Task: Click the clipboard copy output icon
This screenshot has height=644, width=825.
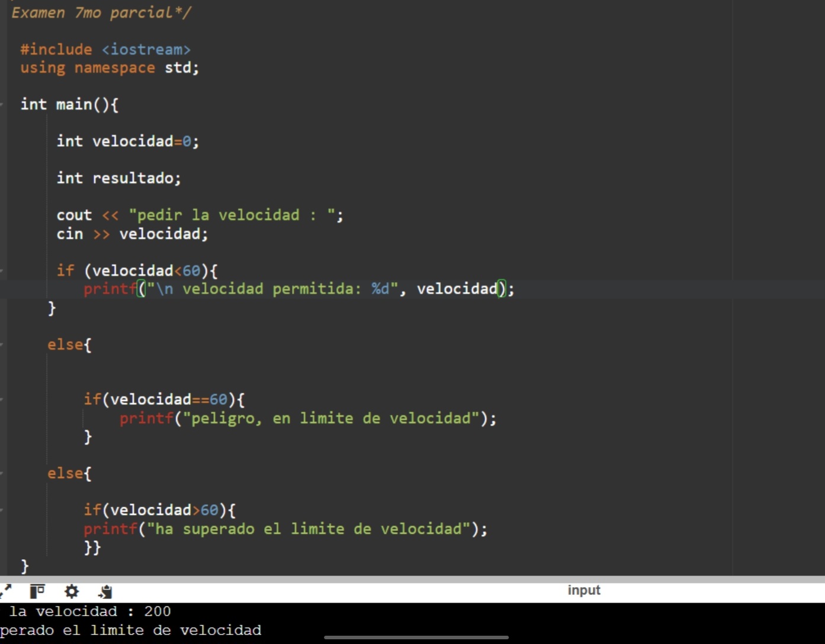Action: 105,591
